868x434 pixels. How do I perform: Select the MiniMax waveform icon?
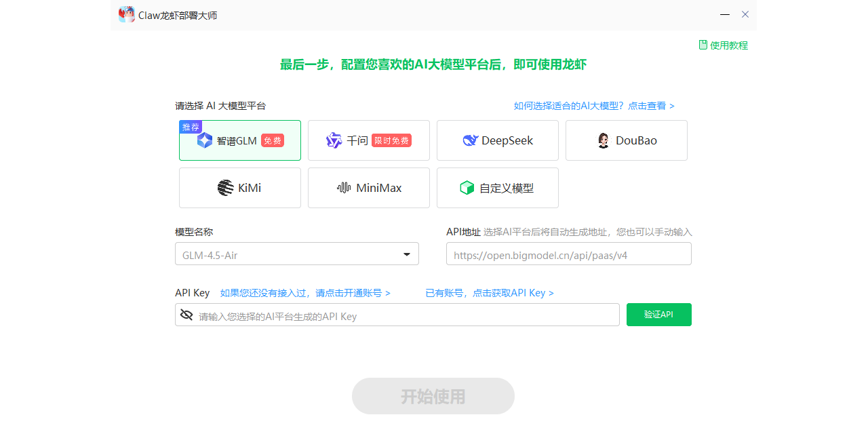click(x=342, y=188)
